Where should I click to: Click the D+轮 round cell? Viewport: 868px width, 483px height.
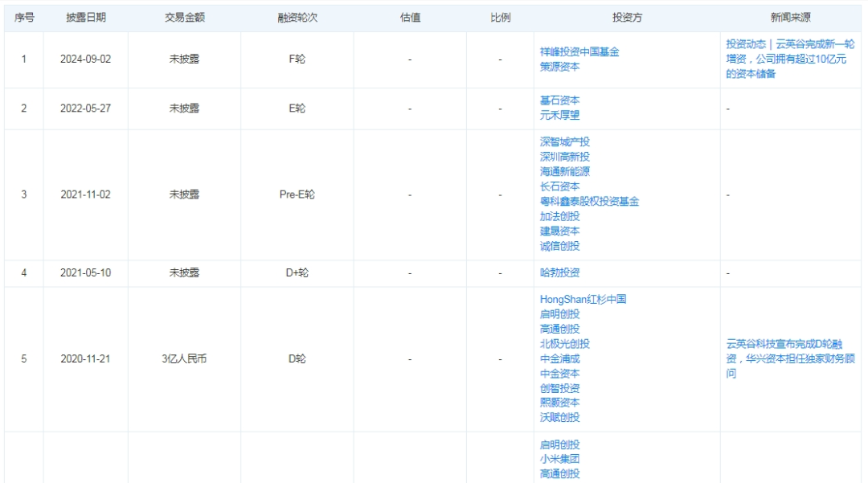tap(297, 272)
